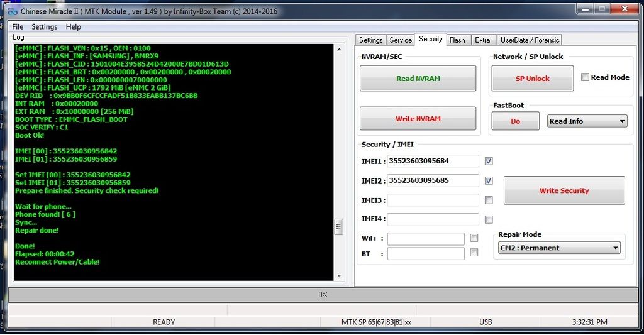
Task: Uncheck the IMEI2 checkbox
Action: coord(489,180)
